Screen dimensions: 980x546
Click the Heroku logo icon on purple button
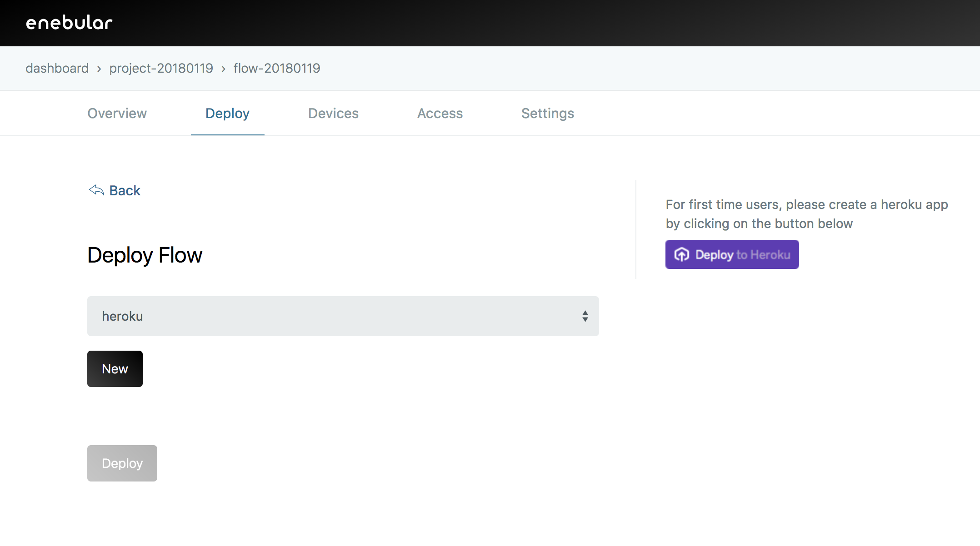(x=681, y=254)
